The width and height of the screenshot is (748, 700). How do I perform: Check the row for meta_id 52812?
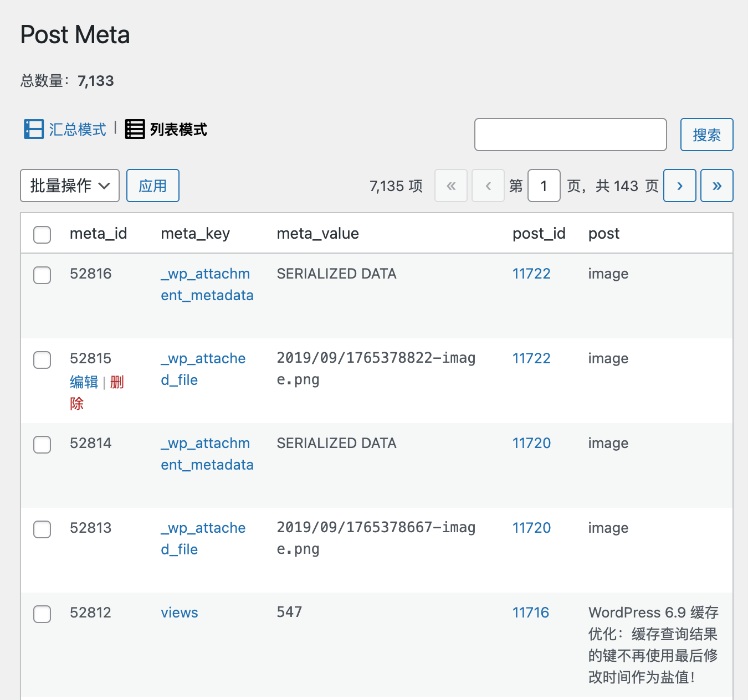coord(42,614)
